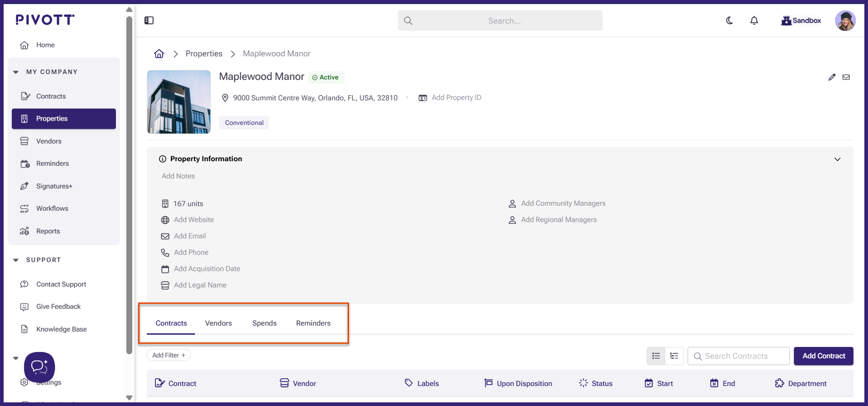This screenshot has width=868, height=406.
Task: Click the Status column header
Action: tap(596, 383)
